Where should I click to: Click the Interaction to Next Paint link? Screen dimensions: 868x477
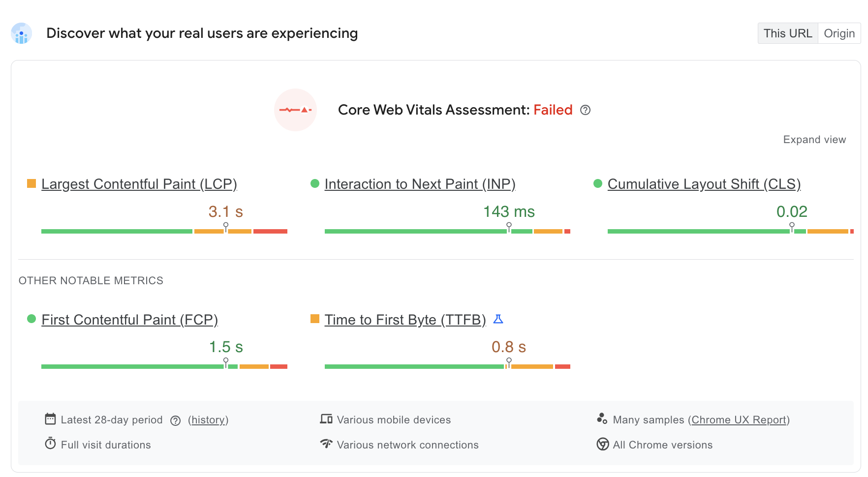pyautogui.click(x=420, y=184)
